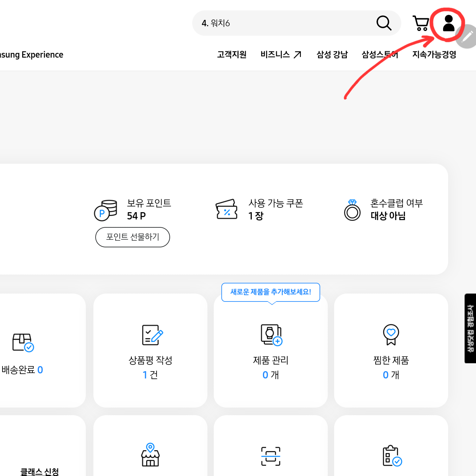Open 상품평 작성 1 건 card

pyautogui.click(x=150, y=351)
